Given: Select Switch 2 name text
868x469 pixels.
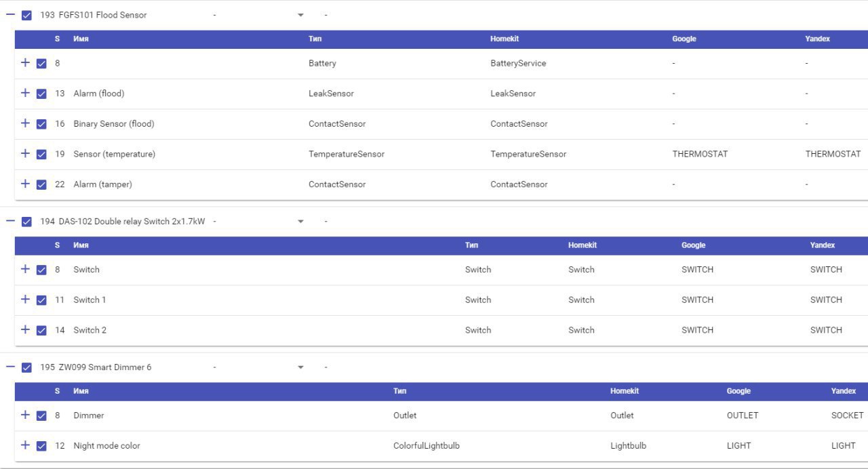Looking at the screenshot, I should tap(90, 330).
